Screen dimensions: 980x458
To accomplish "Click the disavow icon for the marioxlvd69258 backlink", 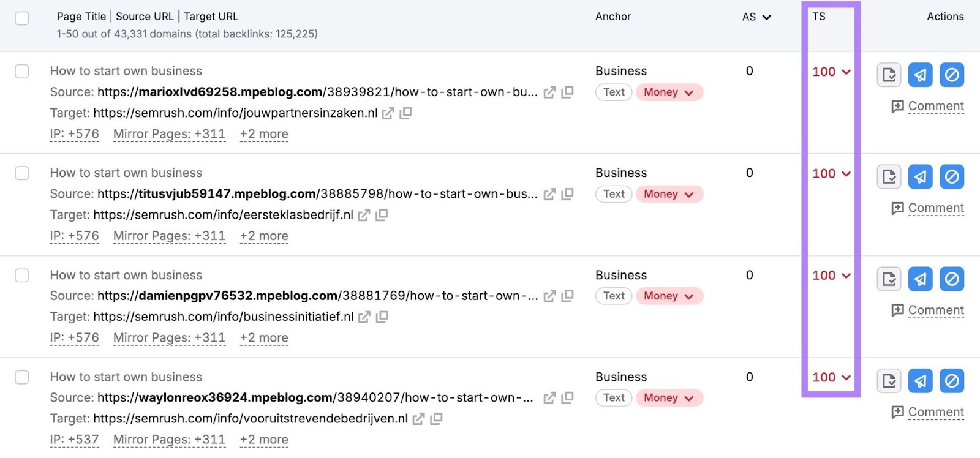I will click(x=952, y=75).
